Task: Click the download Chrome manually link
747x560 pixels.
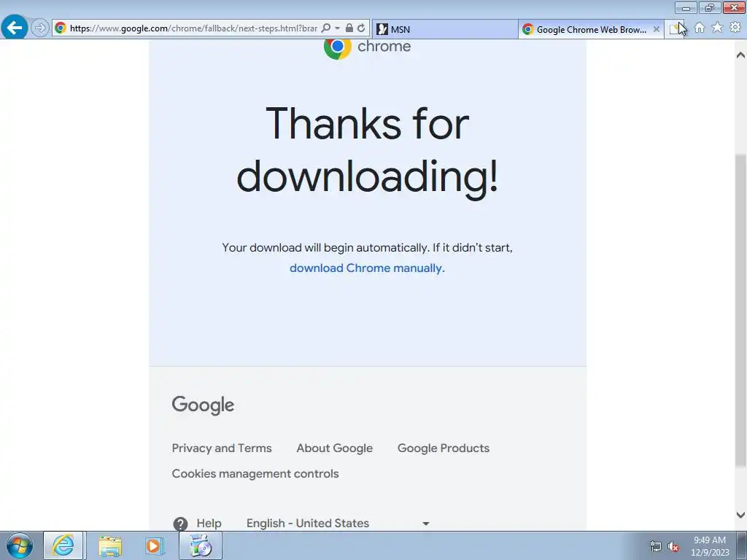Action: coord(365,268)
